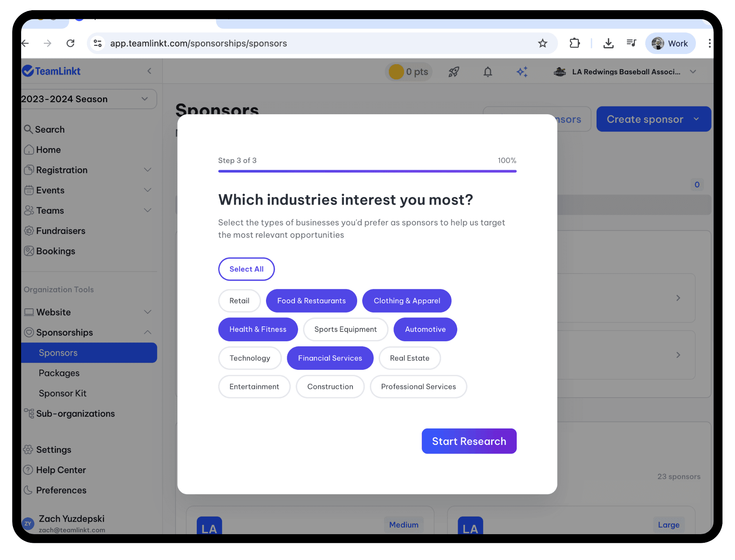The image size is (735, 560).
Task: Open Sponsor Kit from the sidebar
Action: [x=63, y=393]
